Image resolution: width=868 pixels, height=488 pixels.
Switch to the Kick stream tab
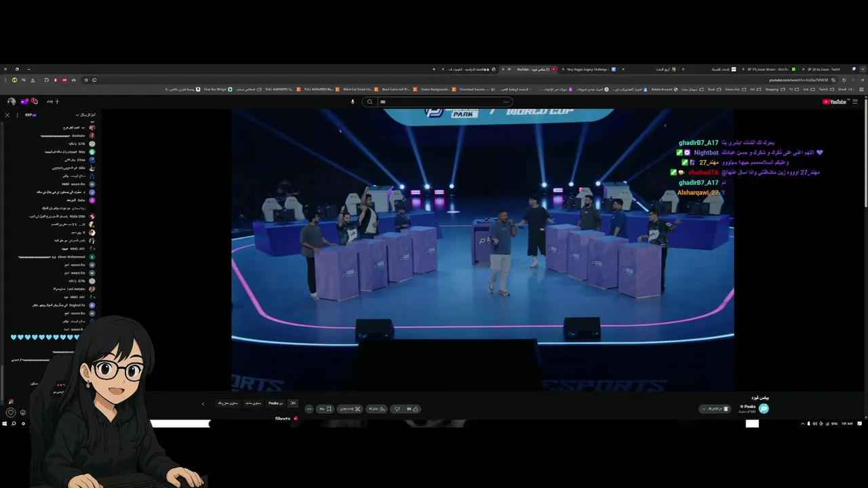[770, 69]
